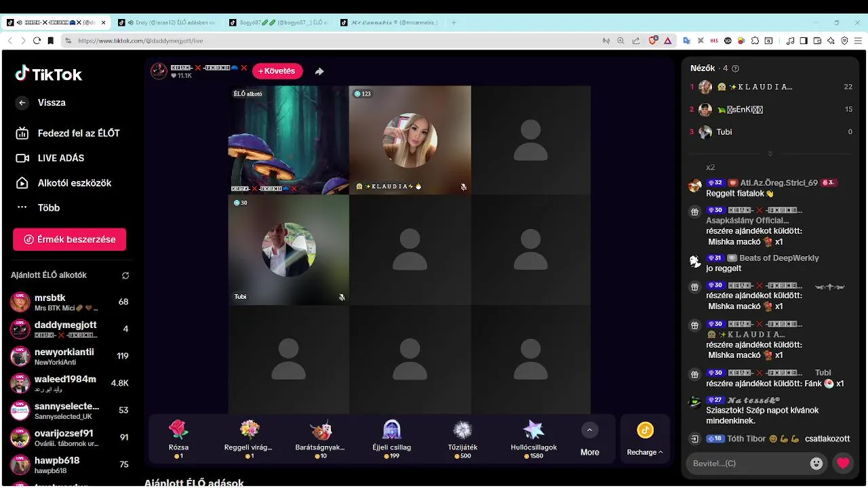Click the bookmark icon in toolbar
The image size is (868, 488).
(x=50, y=41)
